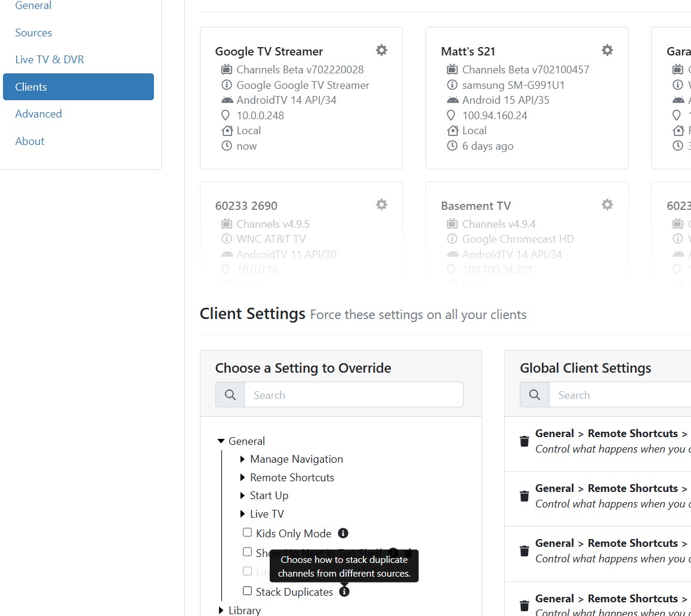Viewport: 691px width, 616px height.
Task: Delete first Remote Shortcuts global setting
Action: [x=525, y=441]
